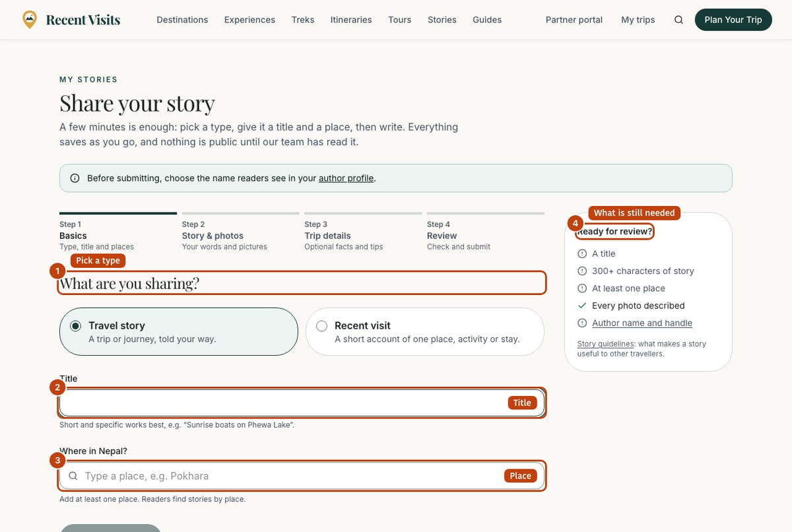This screenshot has height=532, width=792.
Task: Click the Author name and handle link
Action: (x=642, y=323)
